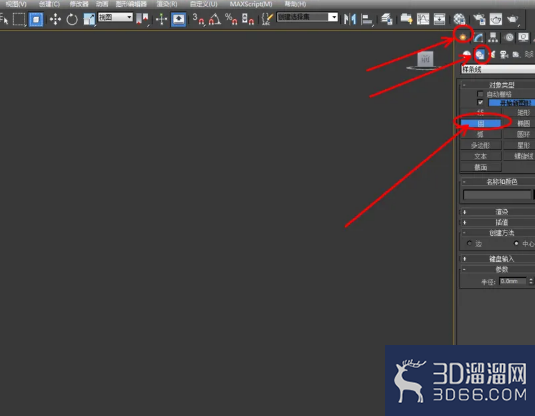The height and width of the screenshot is (416, 535).
Task: Click the Align tool icon
Action: [367, 19]
